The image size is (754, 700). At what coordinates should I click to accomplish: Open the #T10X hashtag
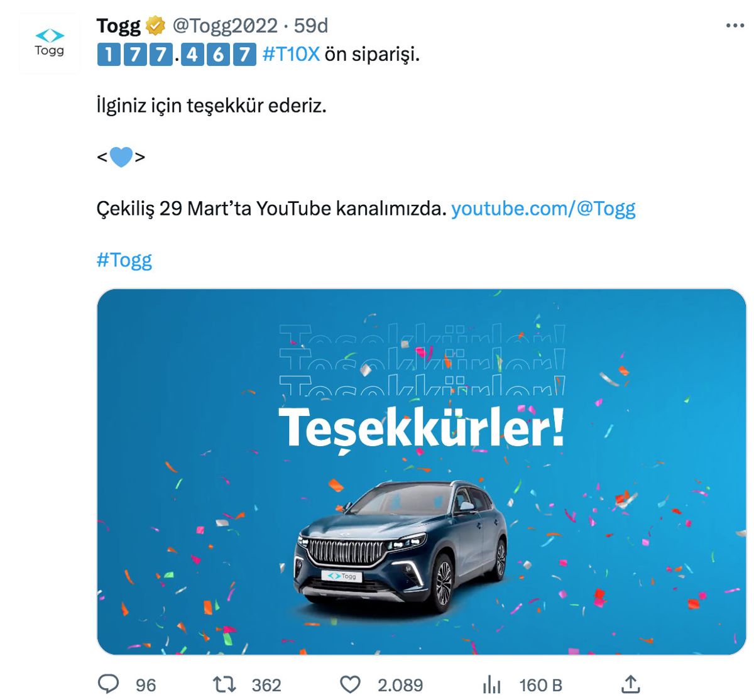291,55
